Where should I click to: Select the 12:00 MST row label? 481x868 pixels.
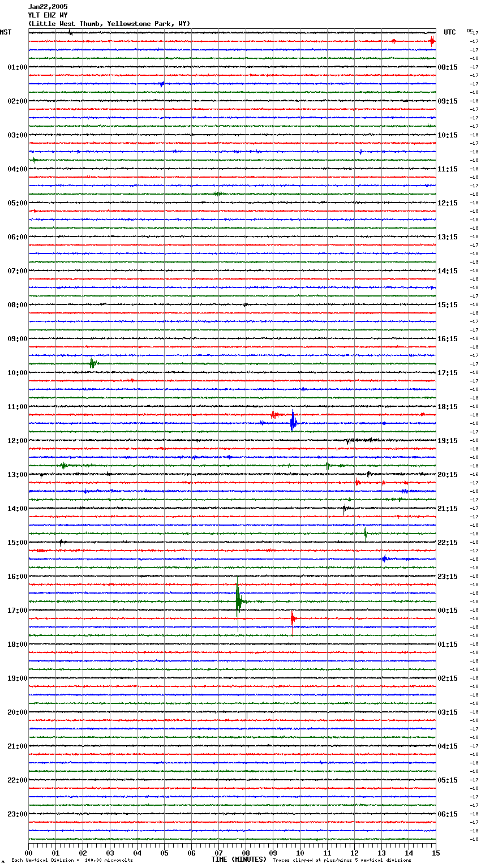[x=17, y=441]
